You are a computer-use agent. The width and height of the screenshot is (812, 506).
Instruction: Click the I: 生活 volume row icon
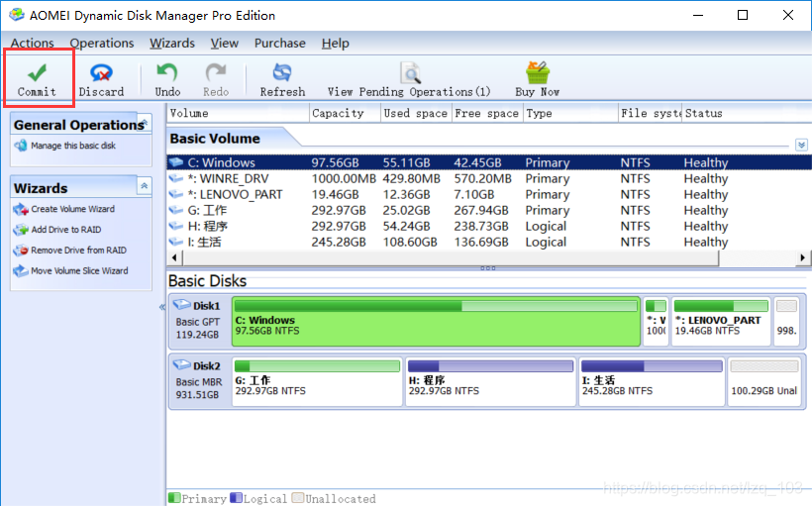(x=176, y=242)
